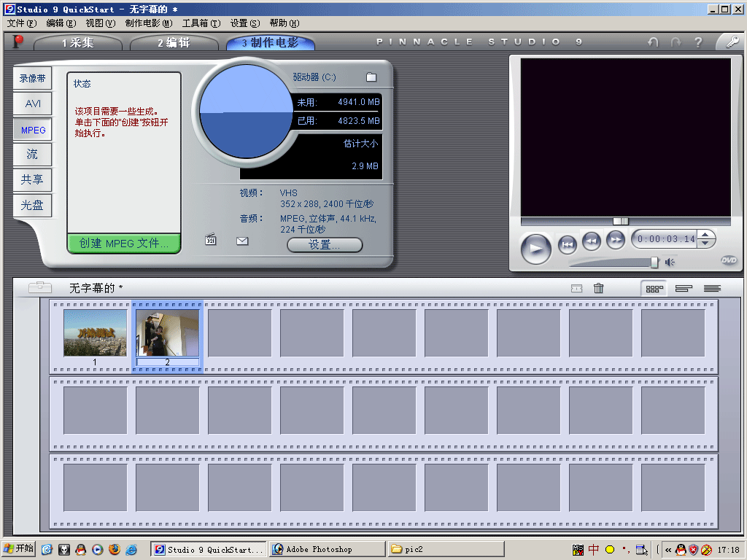Click the red pushpin icon
Screen dimensions: 747x560
tap(18, 42)
